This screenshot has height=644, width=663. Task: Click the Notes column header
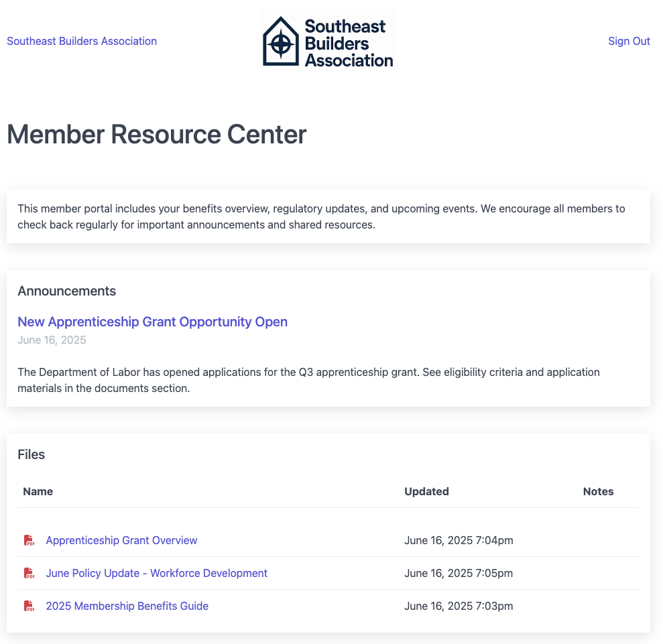click(598, 491)
